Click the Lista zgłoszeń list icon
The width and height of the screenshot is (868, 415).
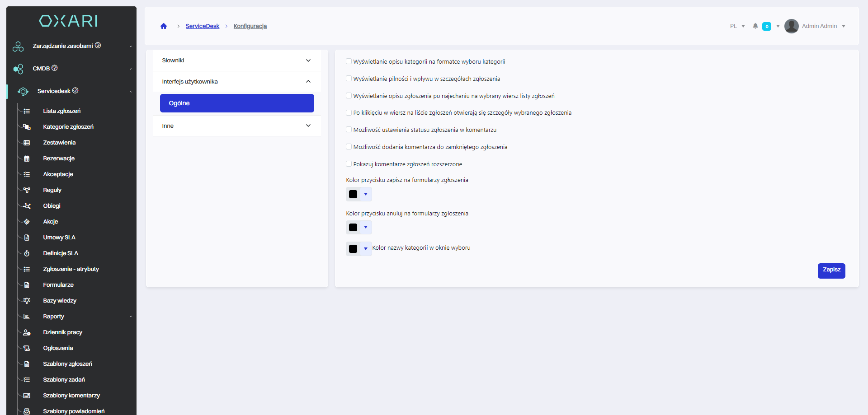27,111
